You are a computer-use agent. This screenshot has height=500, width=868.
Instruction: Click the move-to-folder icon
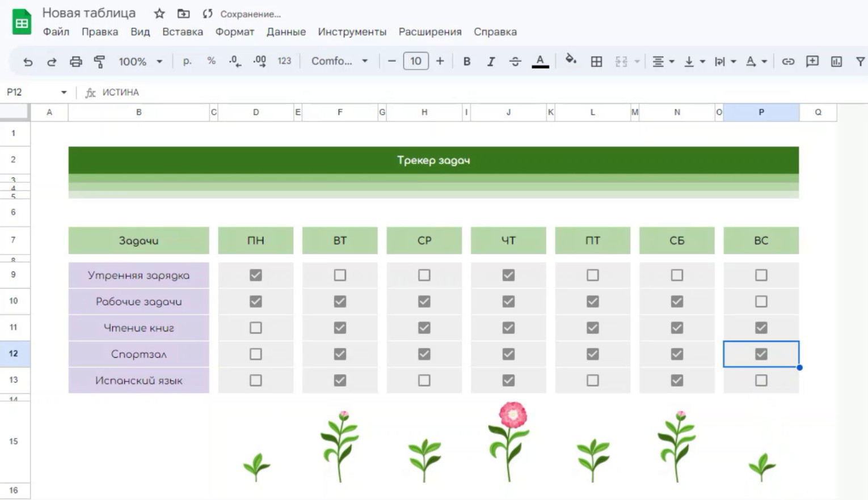(183, 14)
